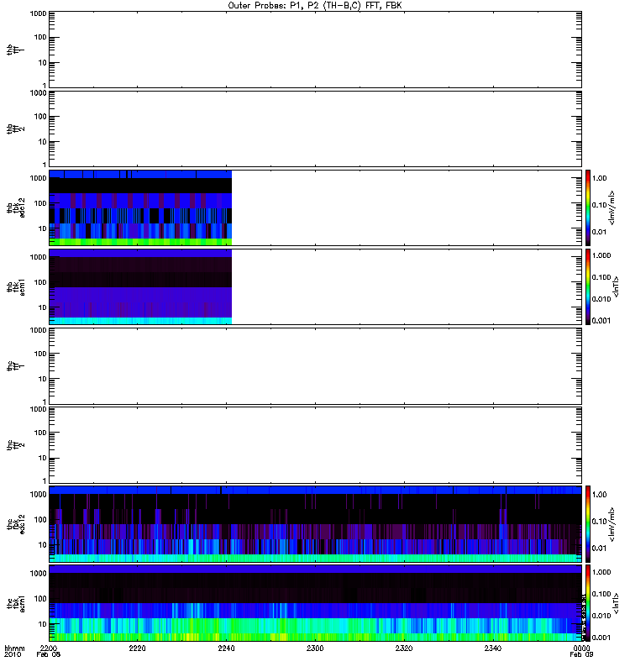Image resolution: width=630 pixels, height=672 pixels.
Task: Click the '2220' time axis label
Action: pyautogui.click(x=137, y=648)
